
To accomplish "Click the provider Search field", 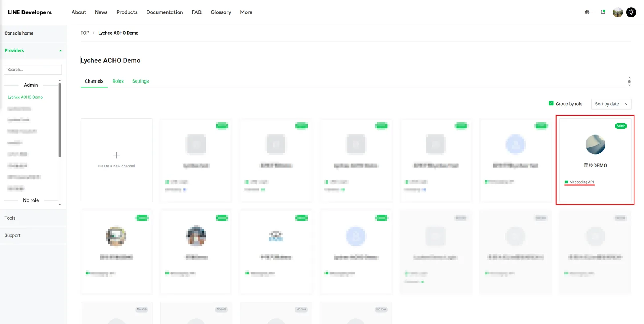I will (33, 70).
